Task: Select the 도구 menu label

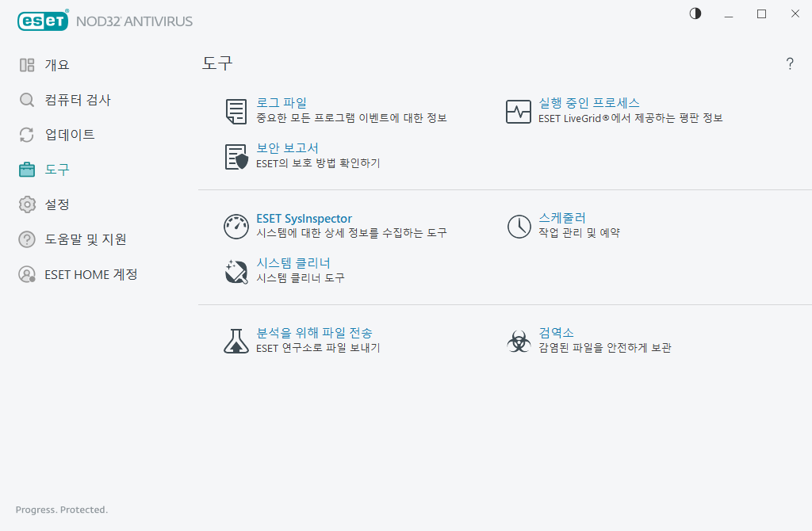Action: pos(57,170)
